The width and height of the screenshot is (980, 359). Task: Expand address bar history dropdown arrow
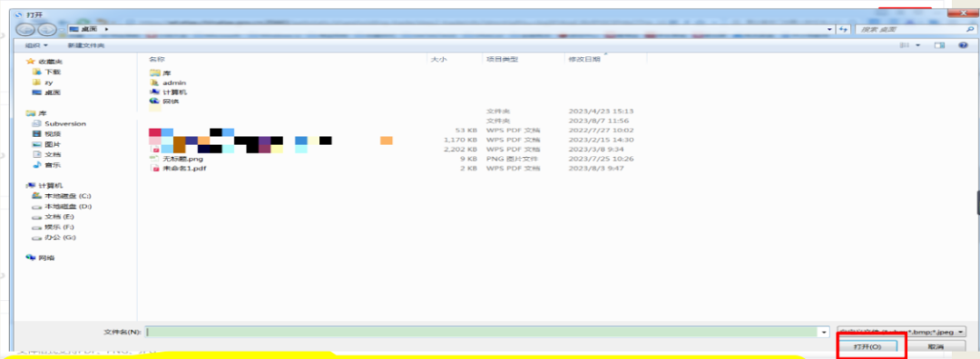coord(829,29)
